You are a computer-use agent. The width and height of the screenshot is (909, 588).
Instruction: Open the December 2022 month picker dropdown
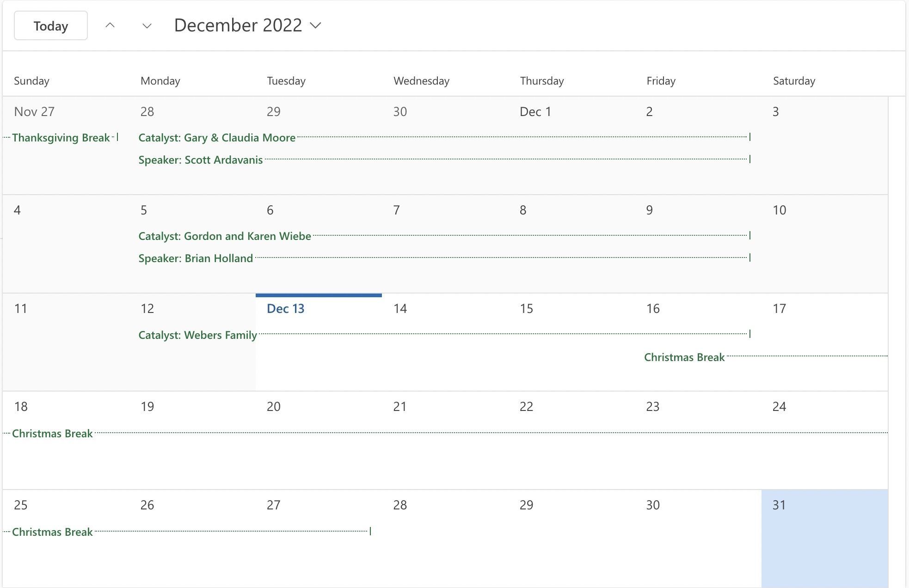click(x=247, y=25)
